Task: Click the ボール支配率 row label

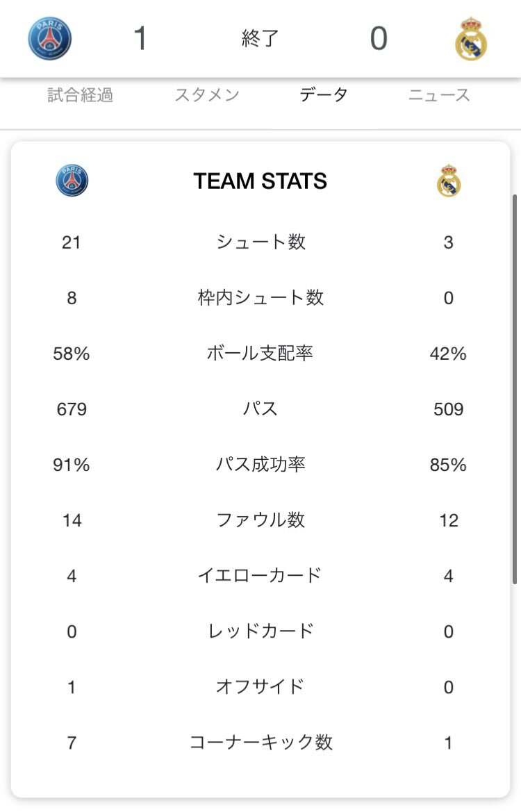Action: [260, 353]
